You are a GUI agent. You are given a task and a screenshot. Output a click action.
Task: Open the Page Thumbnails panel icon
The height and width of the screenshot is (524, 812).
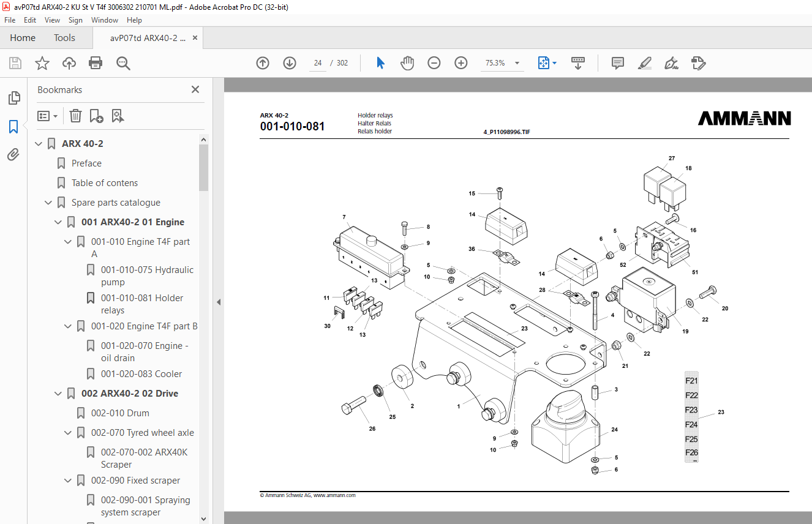pos(13,98)
